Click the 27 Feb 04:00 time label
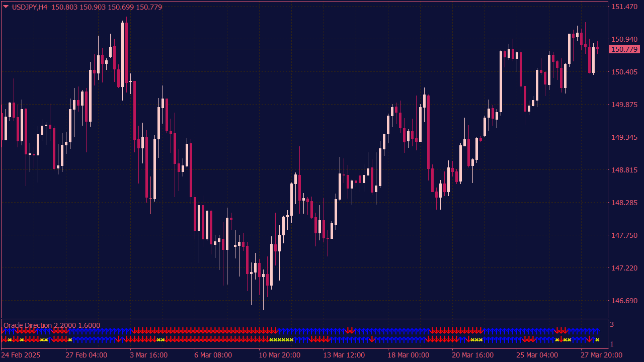Image resolution: width=644 pixels, height=362 pixels. (x=86, y=355)
